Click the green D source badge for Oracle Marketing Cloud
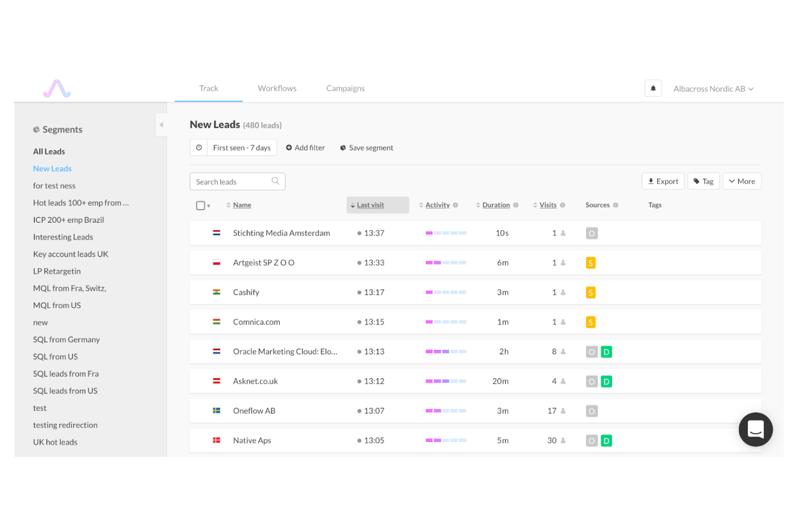798x532 pixels. coord(606,352)
